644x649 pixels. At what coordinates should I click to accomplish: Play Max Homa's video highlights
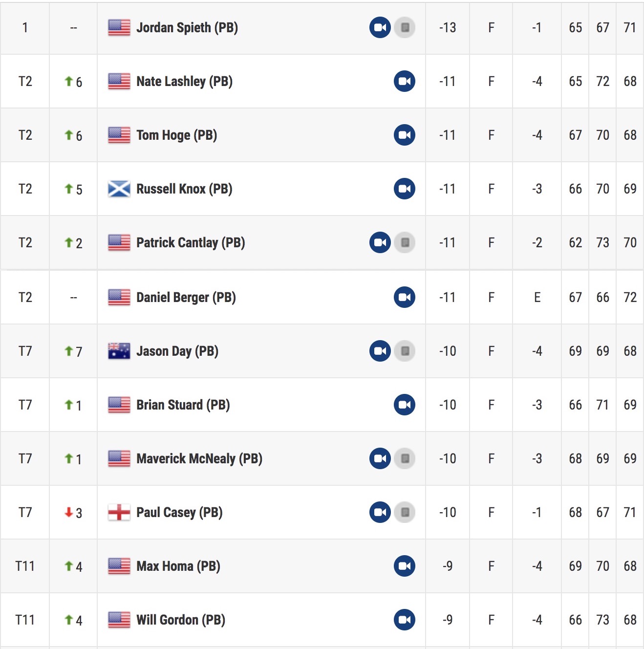pos(405,566)
